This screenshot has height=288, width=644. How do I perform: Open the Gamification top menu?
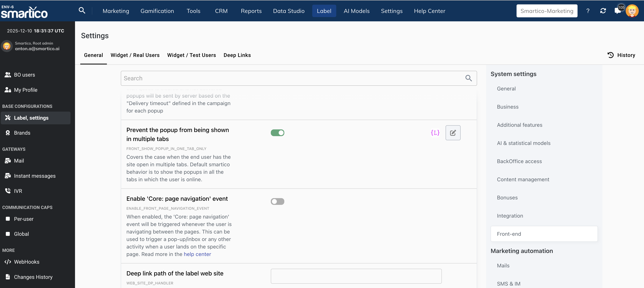pyautogui.click(x=157, y=11)
